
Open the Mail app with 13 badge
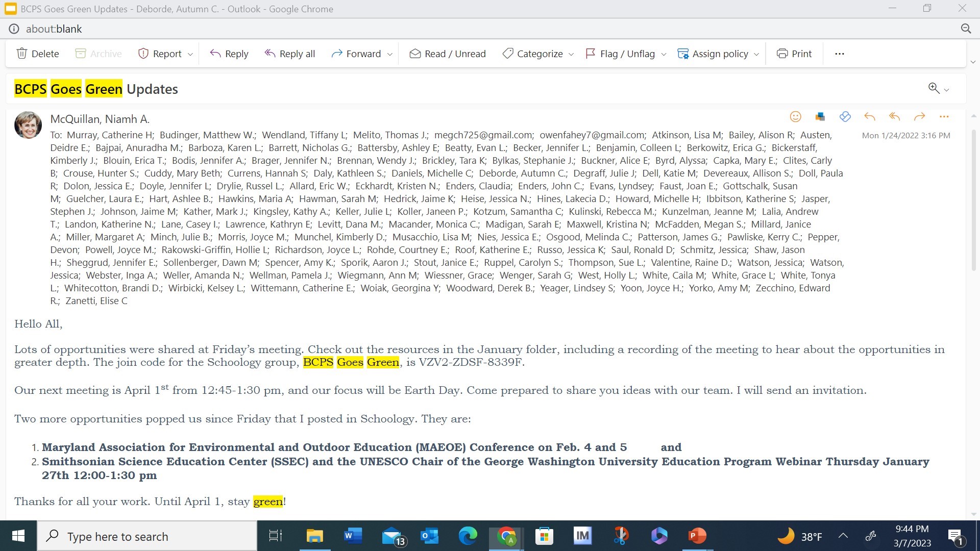tap(393, 536)
